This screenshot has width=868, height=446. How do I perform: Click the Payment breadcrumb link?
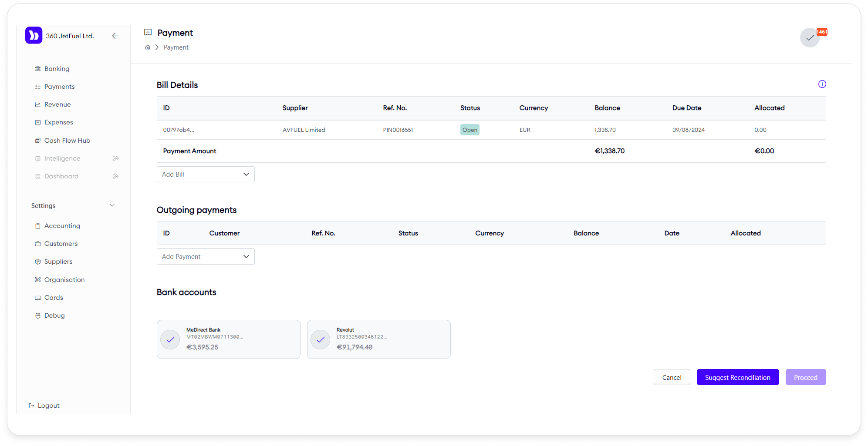176,47
